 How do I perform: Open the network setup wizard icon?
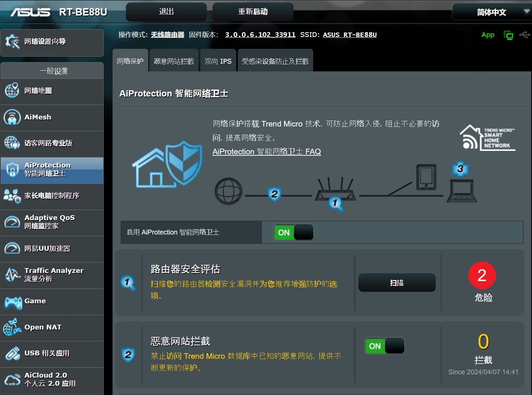pyautogui.click(x=12, y=42)
